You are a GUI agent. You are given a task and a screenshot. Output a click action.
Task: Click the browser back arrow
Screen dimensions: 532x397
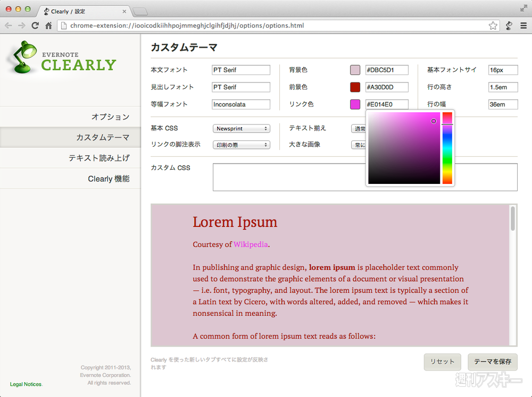click(x=9, y=26)
